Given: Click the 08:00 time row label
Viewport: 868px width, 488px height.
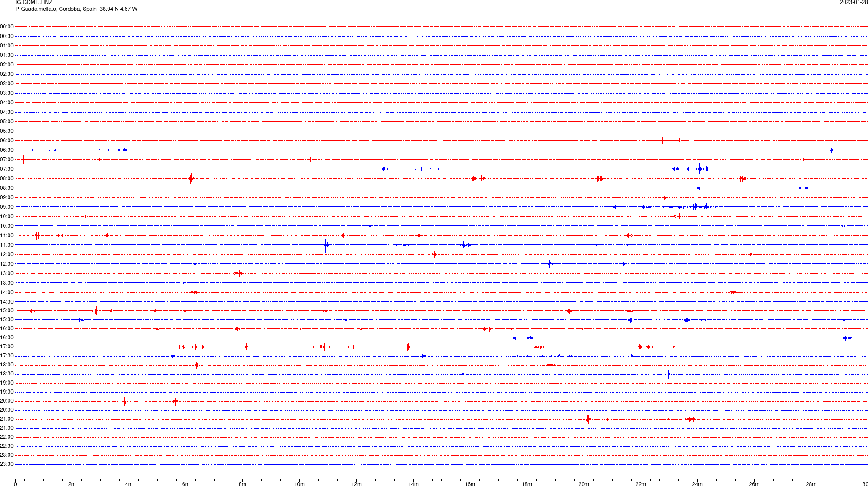Looking at the screenshot, I should point(7,178).
